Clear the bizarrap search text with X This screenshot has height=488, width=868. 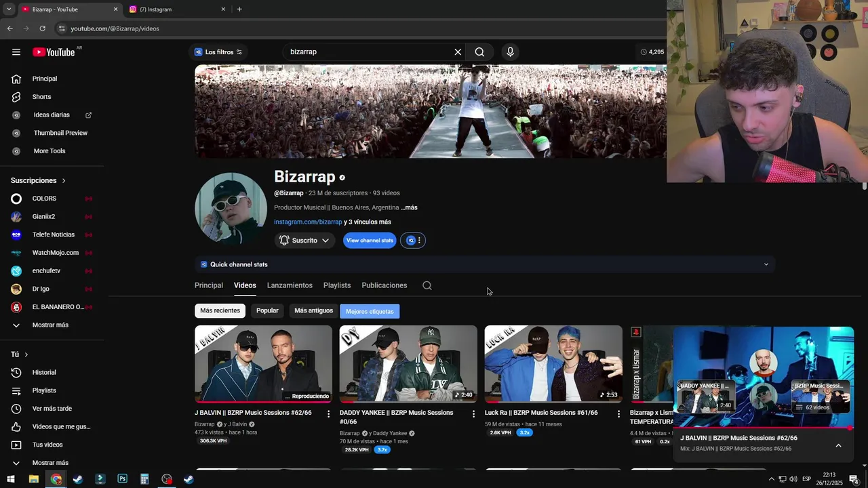(458, 52)
